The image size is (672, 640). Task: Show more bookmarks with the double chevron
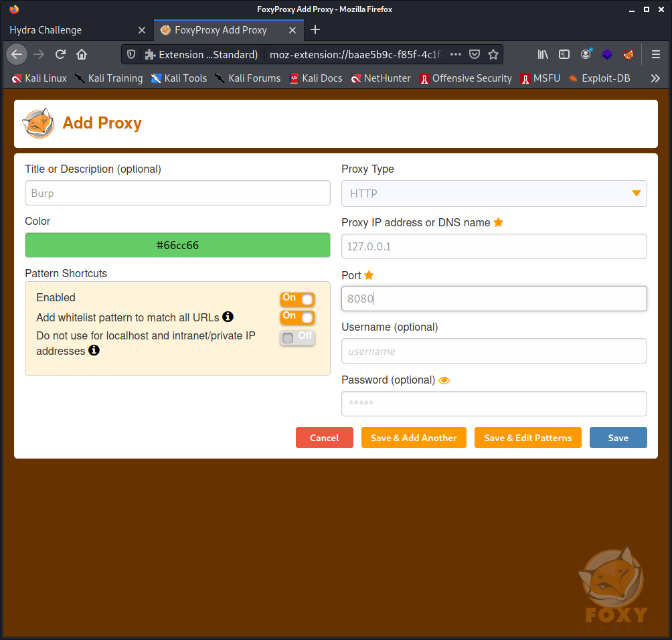(655, 78)
